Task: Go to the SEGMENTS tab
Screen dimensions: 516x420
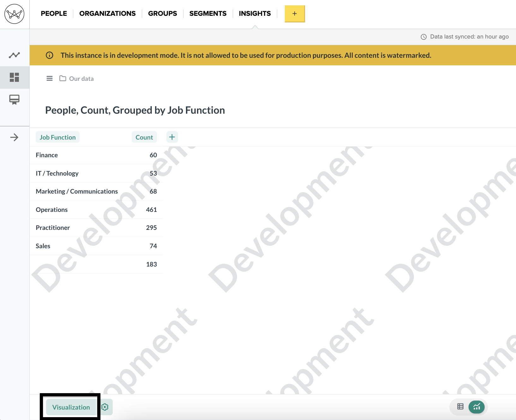Action: pyautogui.click(x=208, y=14)
